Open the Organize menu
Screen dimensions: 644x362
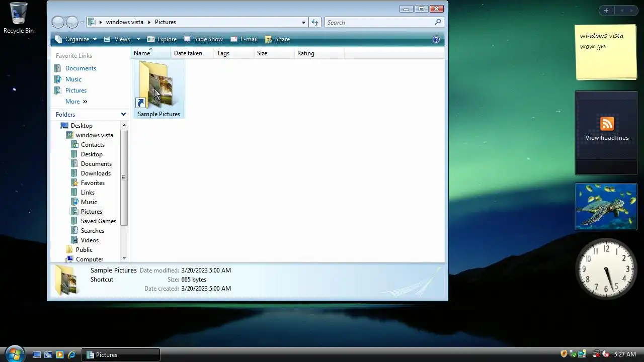point(75,39)
